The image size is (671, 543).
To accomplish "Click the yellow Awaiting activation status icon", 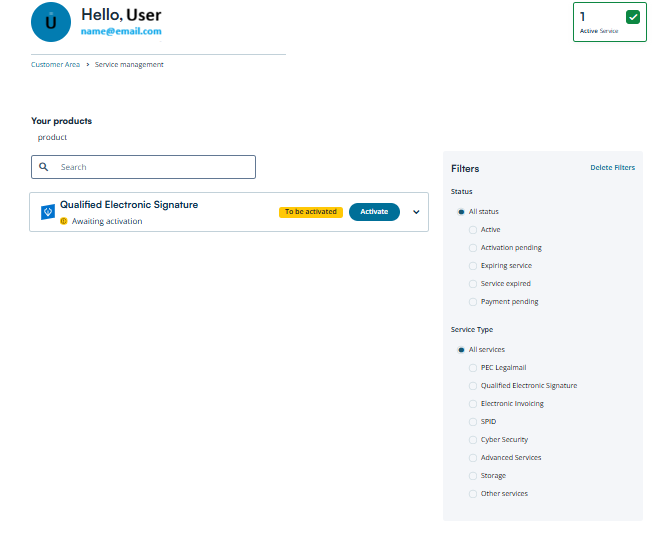I will click(64, 221).
